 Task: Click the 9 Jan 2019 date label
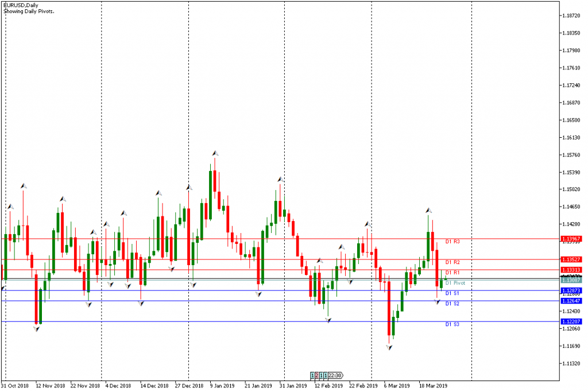click(x=222, y=386)
